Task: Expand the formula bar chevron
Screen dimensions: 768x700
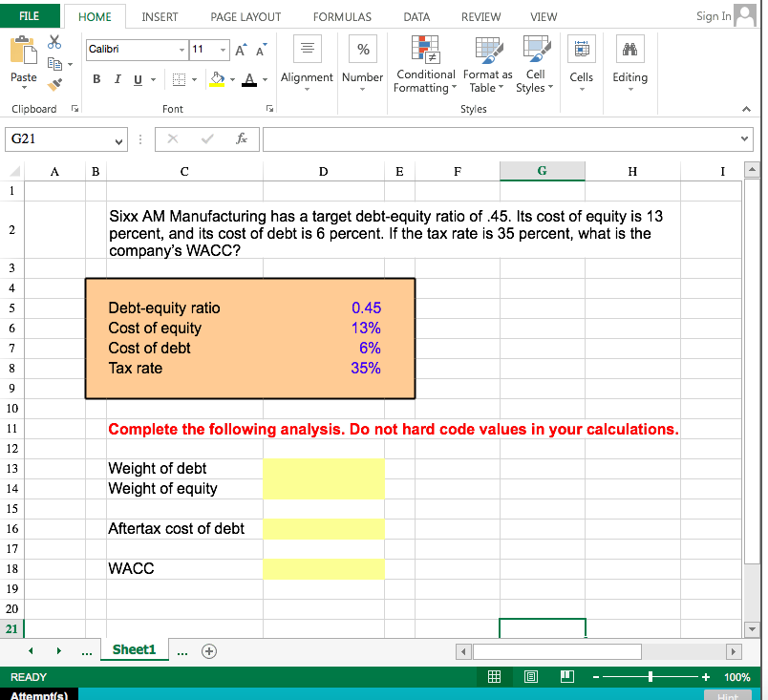Action: 744,138
